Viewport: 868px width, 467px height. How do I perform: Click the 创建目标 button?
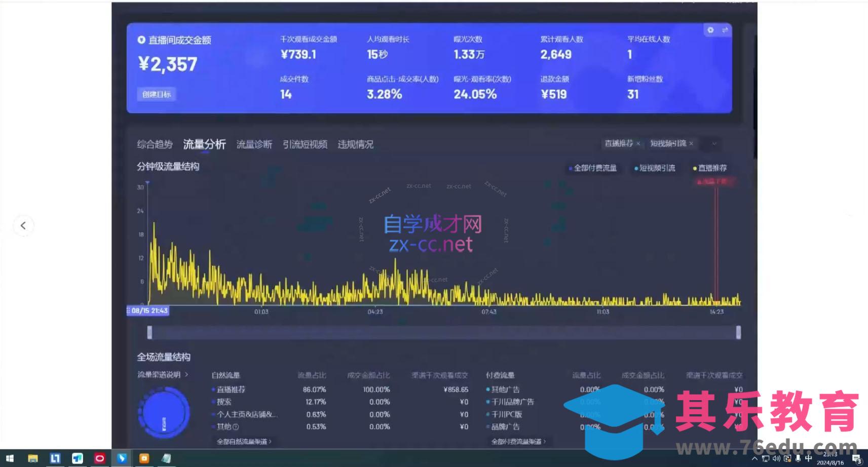(156, 95)
